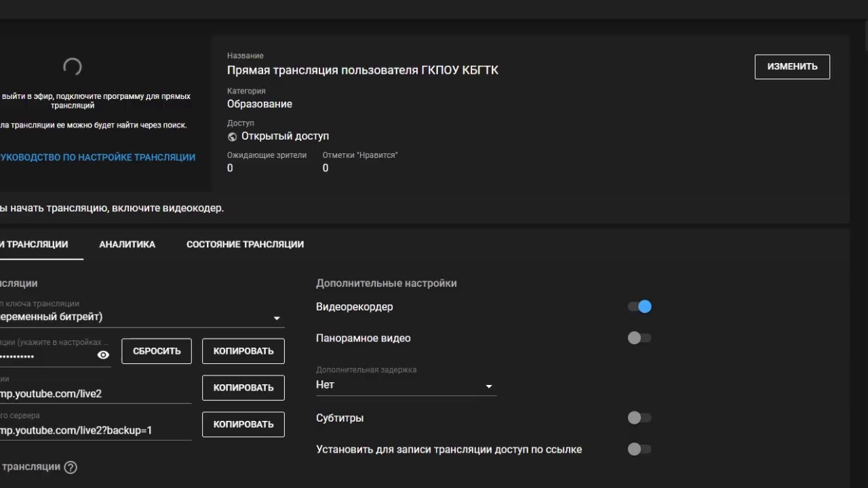
Task: Disable the Видеорекордер toggle
Action: pos(639,307)
